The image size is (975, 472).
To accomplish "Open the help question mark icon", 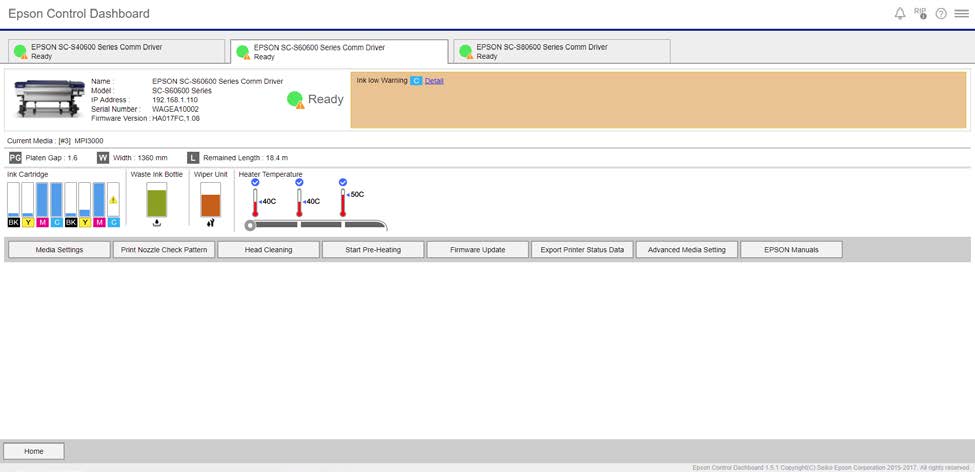I will click(941, 14).
